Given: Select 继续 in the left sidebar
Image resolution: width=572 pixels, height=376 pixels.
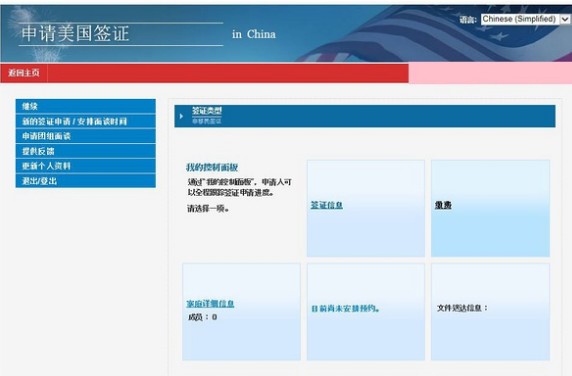Looking at the screenshot, I should pos(85,106).
